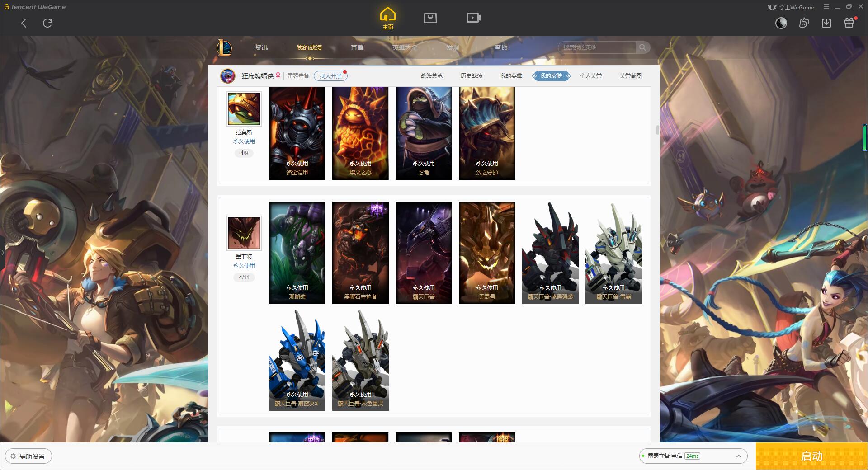868x470 pixels.
Task: Select the 荣誉截图 sub-tab
Action: tap(631, 76)
